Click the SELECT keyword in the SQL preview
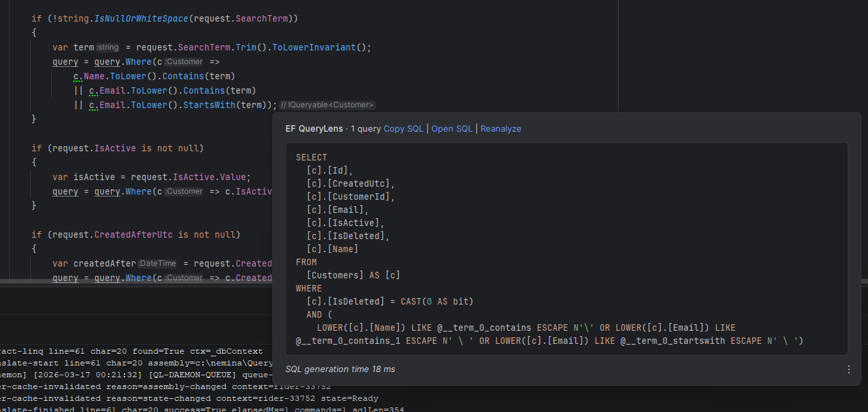Image resolution: width=868 pixels, height=412 pixels. pyautogui.click(x=312, y=158)
